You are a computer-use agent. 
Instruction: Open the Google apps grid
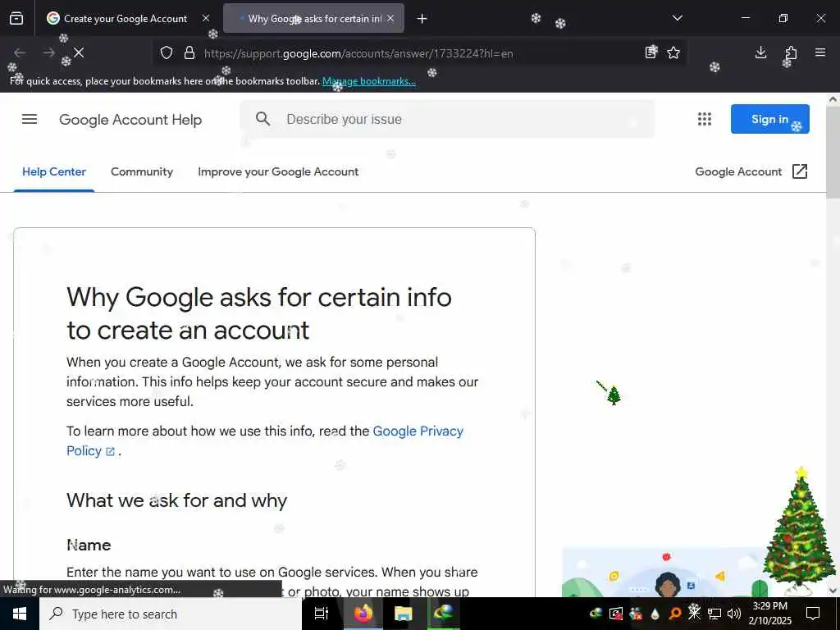705,119
